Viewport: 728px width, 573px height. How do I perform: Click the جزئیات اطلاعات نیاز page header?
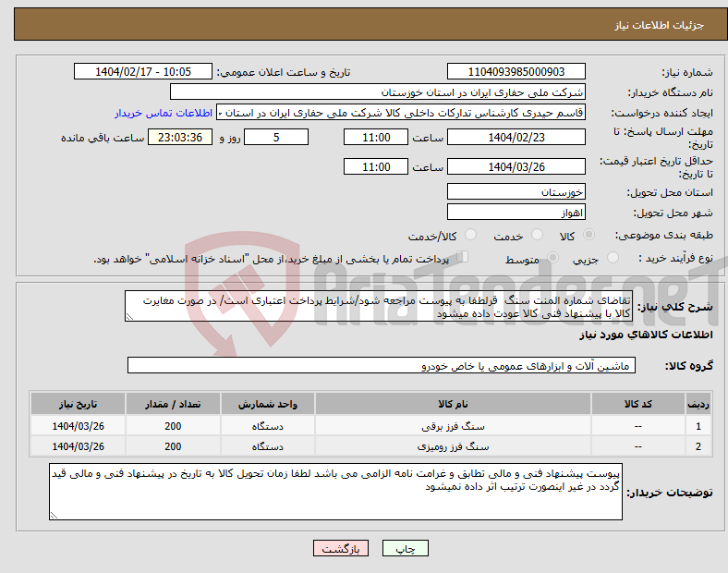coord(660,25)
